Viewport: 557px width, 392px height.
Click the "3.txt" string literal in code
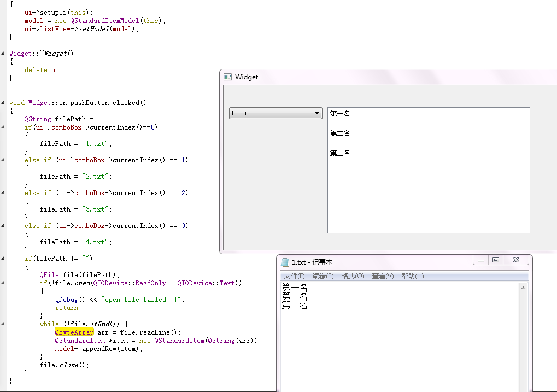[x=95, y=209]
